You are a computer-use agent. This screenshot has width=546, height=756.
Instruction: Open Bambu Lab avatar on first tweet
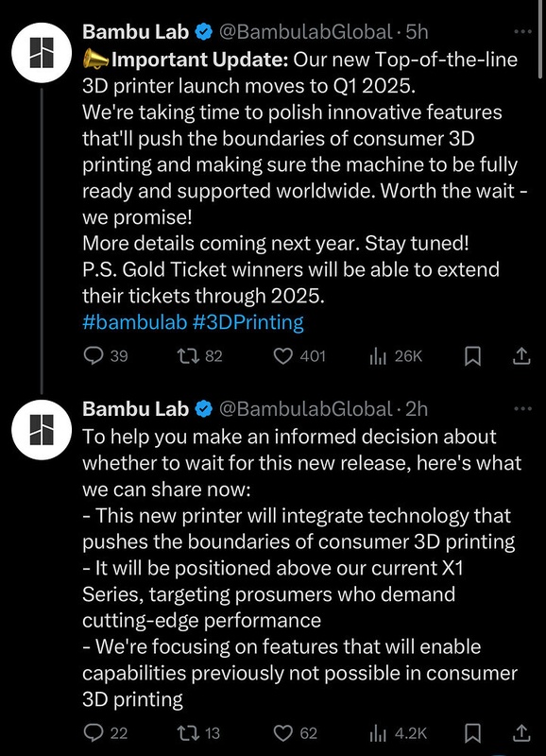coord(42,53)
